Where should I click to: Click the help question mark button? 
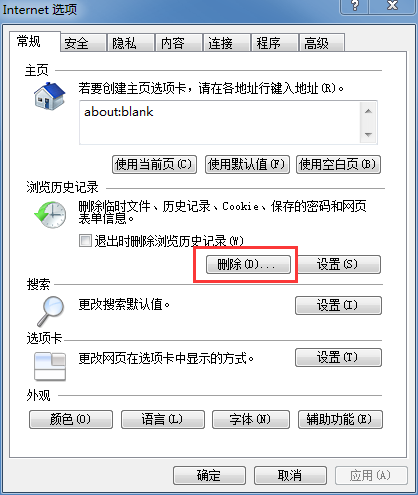354,6
